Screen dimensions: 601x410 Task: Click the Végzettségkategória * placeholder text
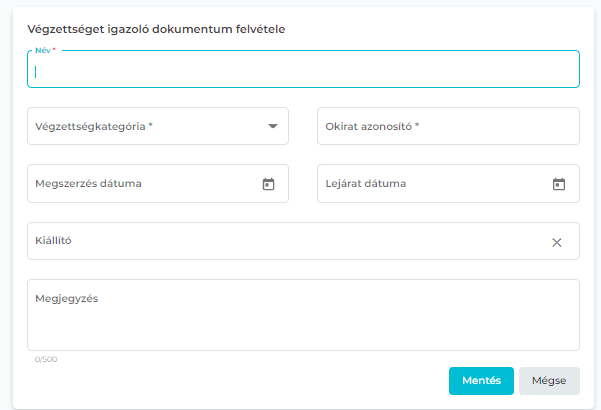(94, 127)
